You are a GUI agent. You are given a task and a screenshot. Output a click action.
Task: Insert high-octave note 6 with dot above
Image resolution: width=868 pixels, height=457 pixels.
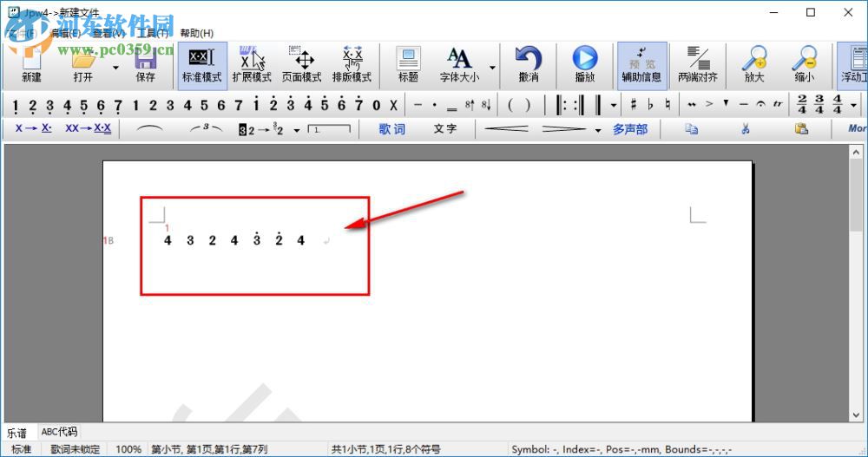coord(341,104)
